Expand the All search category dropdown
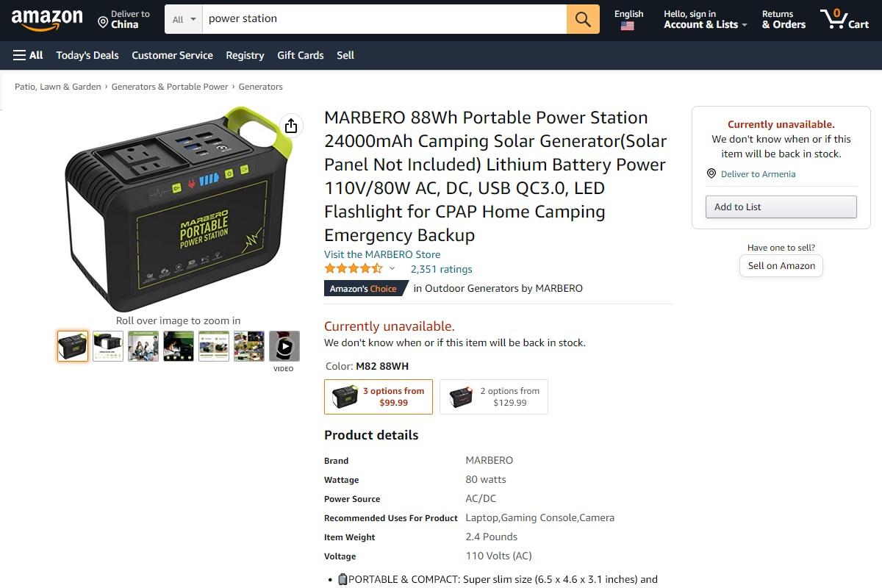 coord(184,19)
